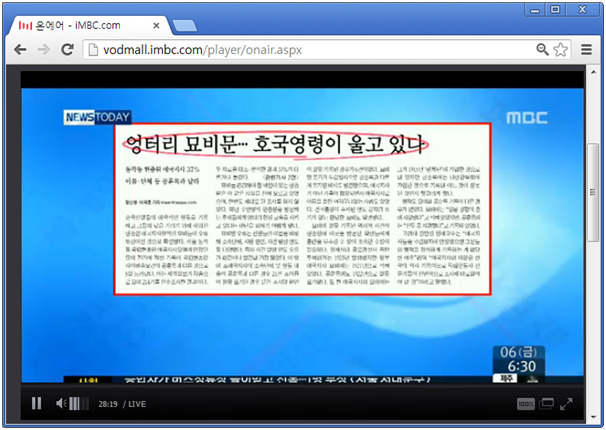Mute the player speaker icon

[x=61, y=404]
